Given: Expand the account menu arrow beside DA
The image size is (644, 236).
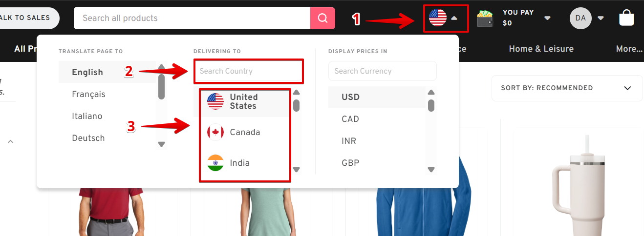Looking at the screenshot, I should coord(601,19).
